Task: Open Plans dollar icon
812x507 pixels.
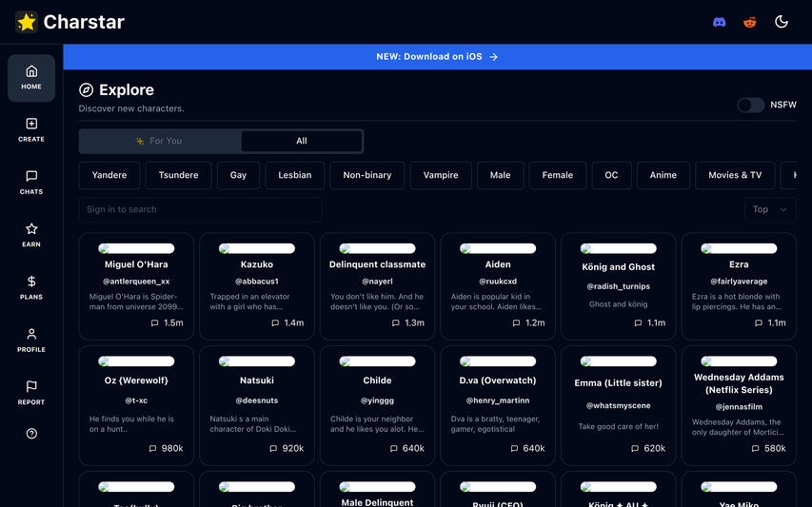Action: 31,287
